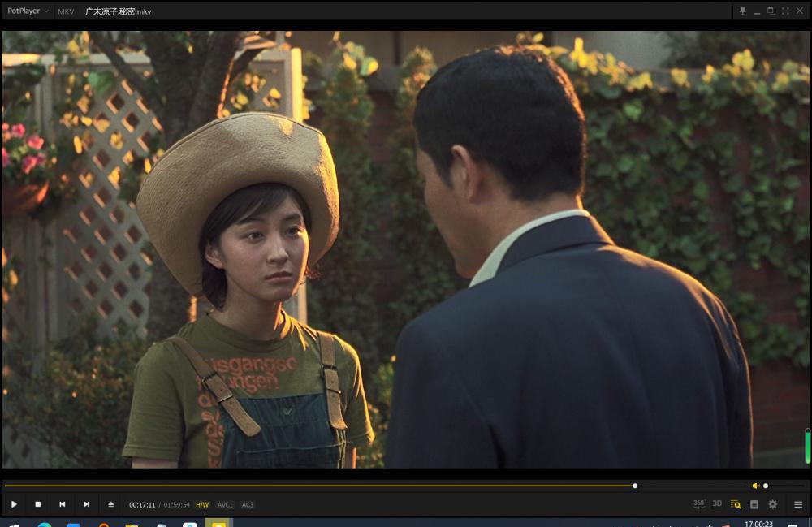Seek using the playback progress bar handle
The image size is (812, 527).
pos(635,486)
